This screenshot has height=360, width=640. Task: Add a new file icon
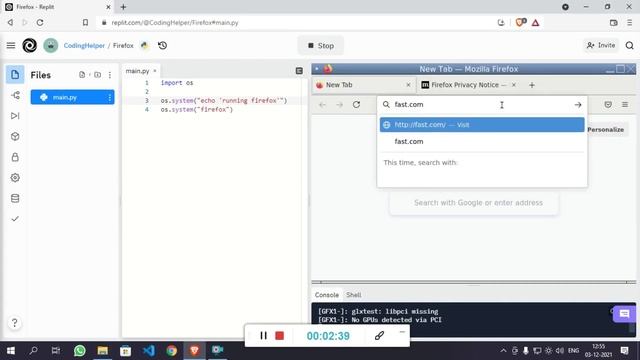82,75
